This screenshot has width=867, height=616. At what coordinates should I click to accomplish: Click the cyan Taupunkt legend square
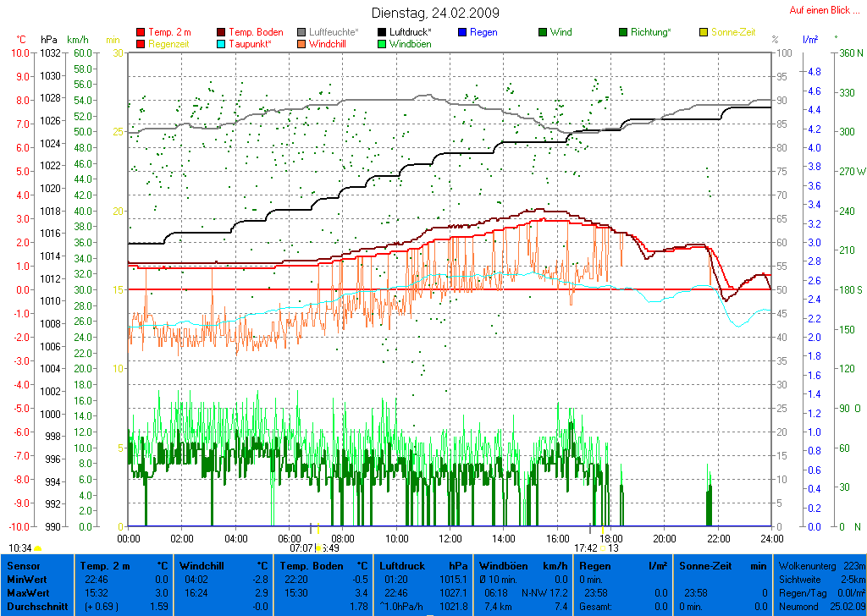click(222, 44)
